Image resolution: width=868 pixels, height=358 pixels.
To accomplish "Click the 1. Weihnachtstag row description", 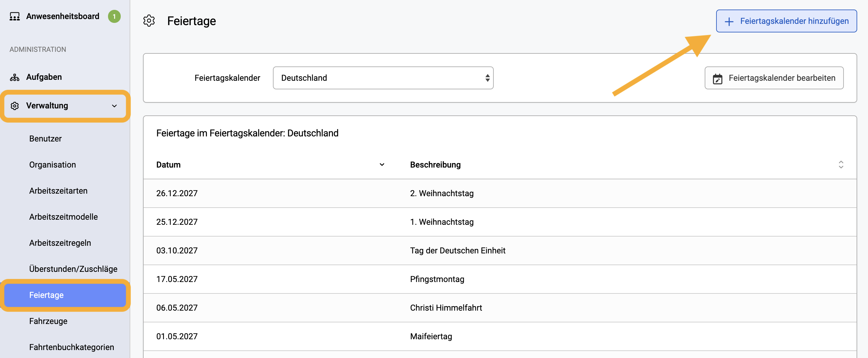I will (442, 222).
